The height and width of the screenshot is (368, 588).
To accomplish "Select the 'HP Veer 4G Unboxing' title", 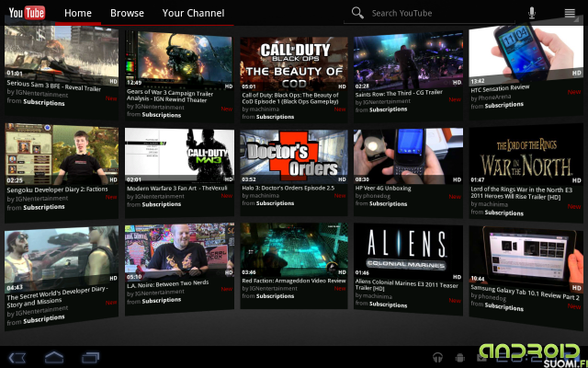I will click(x=383, y=188).
